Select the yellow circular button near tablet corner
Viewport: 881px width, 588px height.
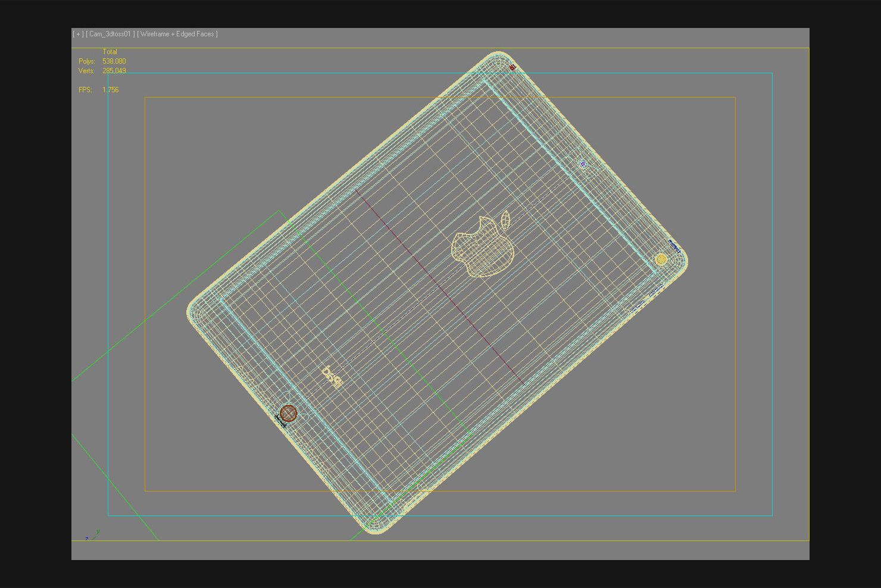click(x=661, y=259)
